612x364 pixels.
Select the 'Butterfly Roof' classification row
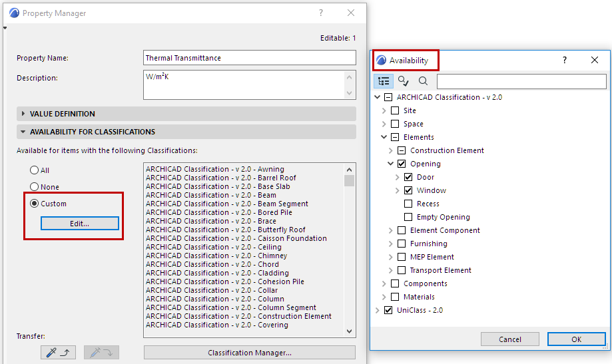(226, 230)
